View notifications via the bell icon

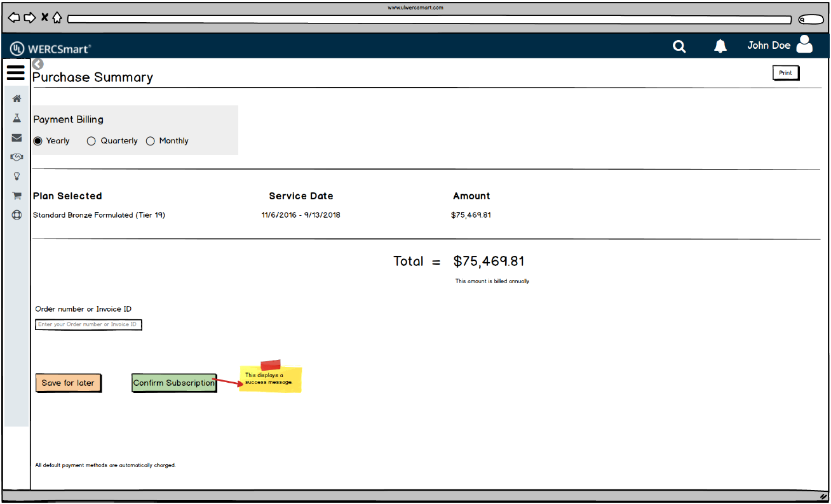[720, 46]
